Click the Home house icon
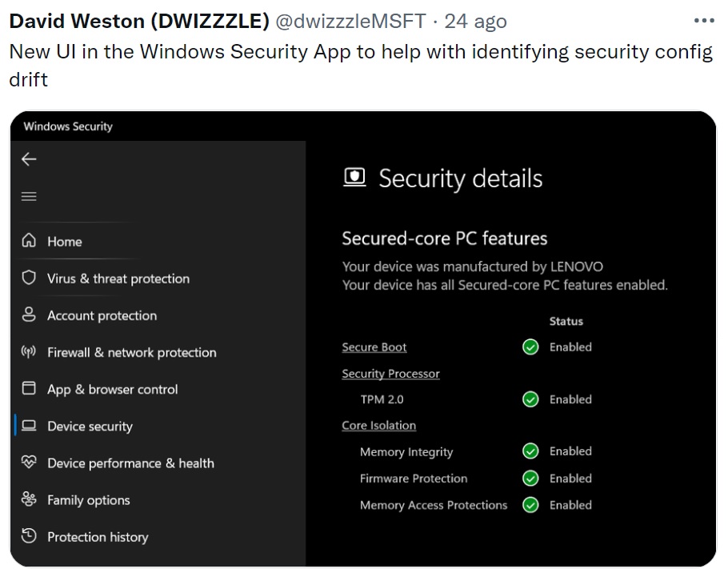This screenshot has width=728, height=573. tap(29, 241)
